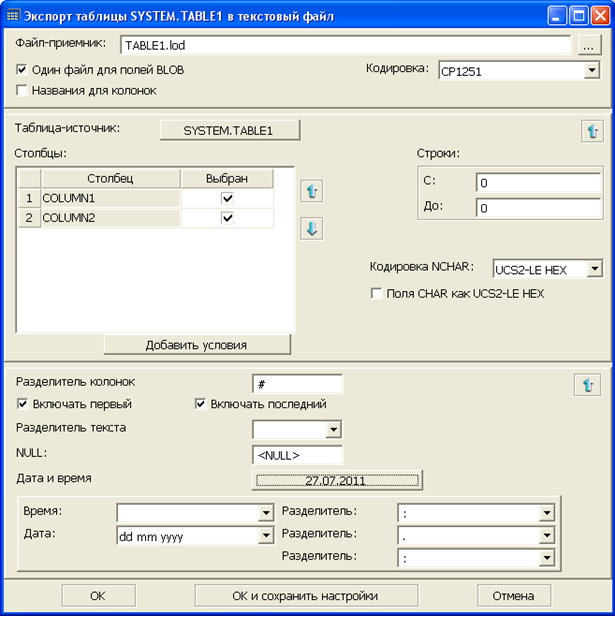Disable Включать последний checkbox
Image resolution: width=615 pixels, height=617 pixels.
(x=201, y=404)
